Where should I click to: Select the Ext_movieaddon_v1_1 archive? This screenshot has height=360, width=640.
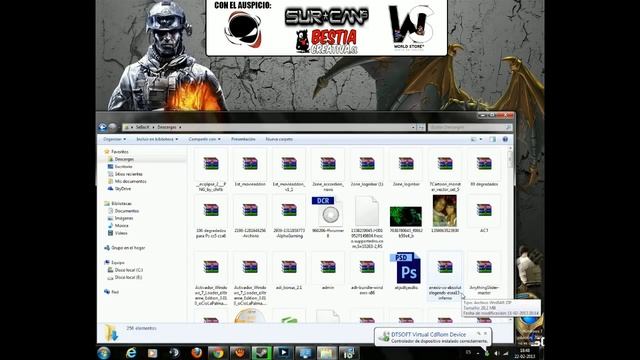[x=289, y=170]
